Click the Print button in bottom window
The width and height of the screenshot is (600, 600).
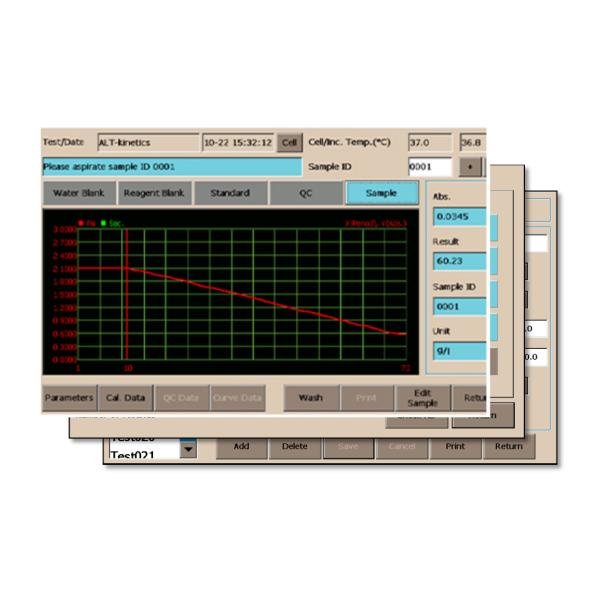click(455, 446)
